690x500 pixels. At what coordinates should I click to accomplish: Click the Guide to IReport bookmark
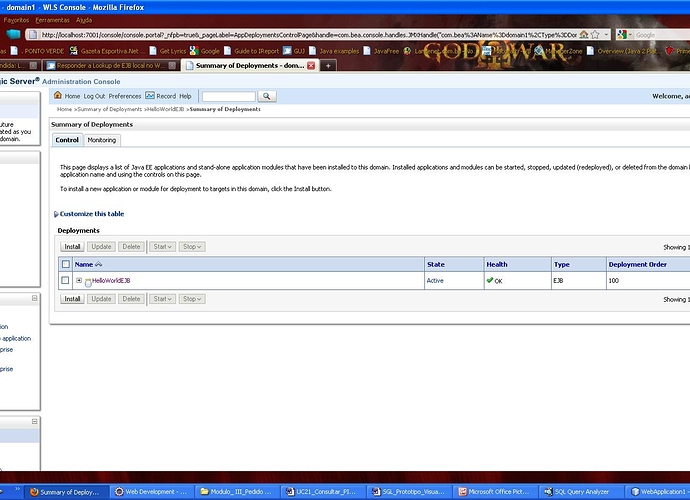251,51
